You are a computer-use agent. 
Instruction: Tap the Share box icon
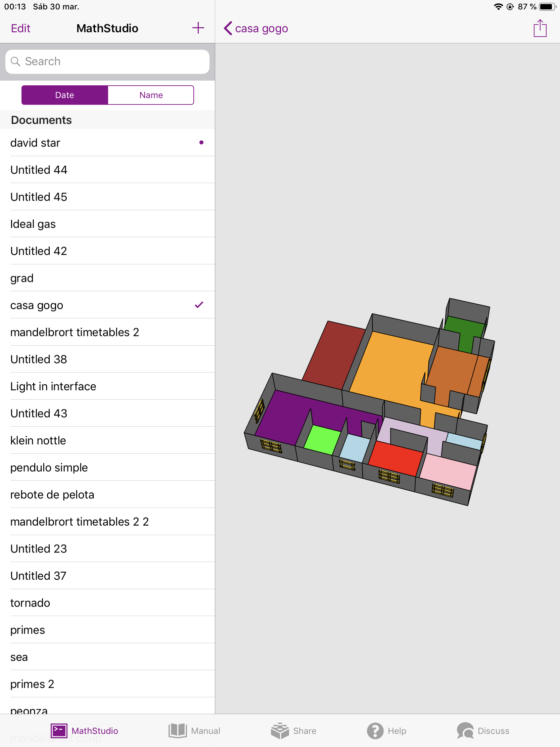tap(280, 731)
